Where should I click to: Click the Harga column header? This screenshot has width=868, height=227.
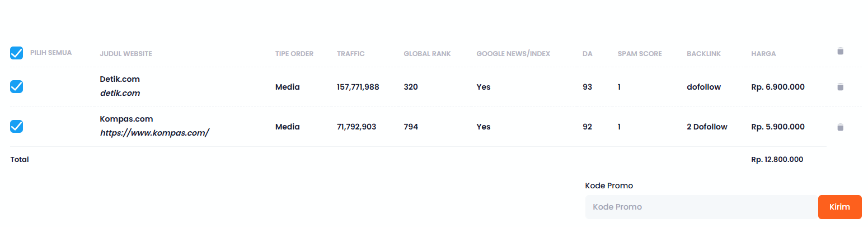[x=763, y=54]
